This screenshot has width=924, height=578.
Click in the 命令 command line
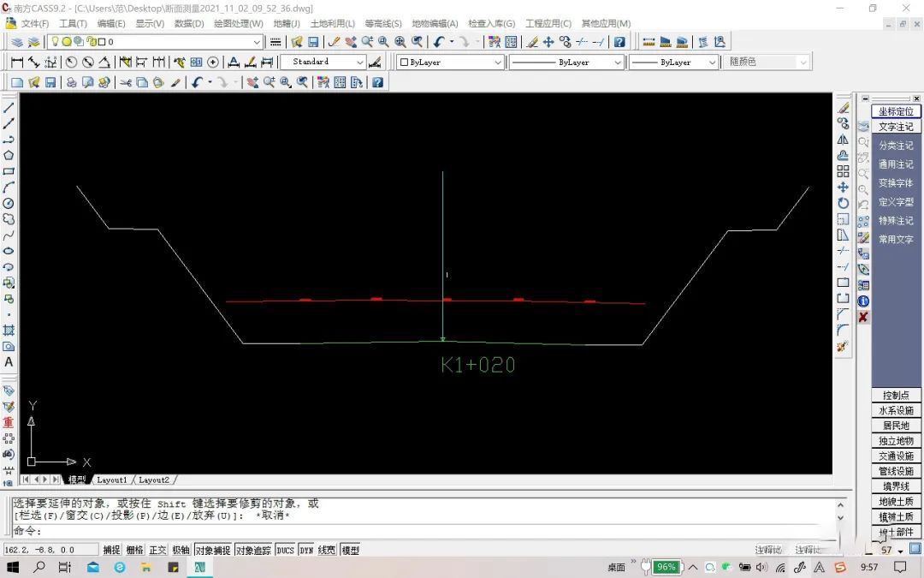pyautogui.click(x=424, y=531)
